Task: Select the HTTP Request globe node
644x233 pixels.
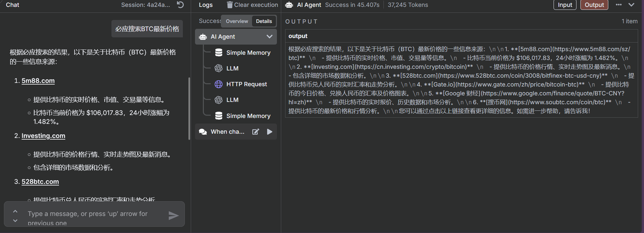Action: pyautogui.click(x=246, y=84)
